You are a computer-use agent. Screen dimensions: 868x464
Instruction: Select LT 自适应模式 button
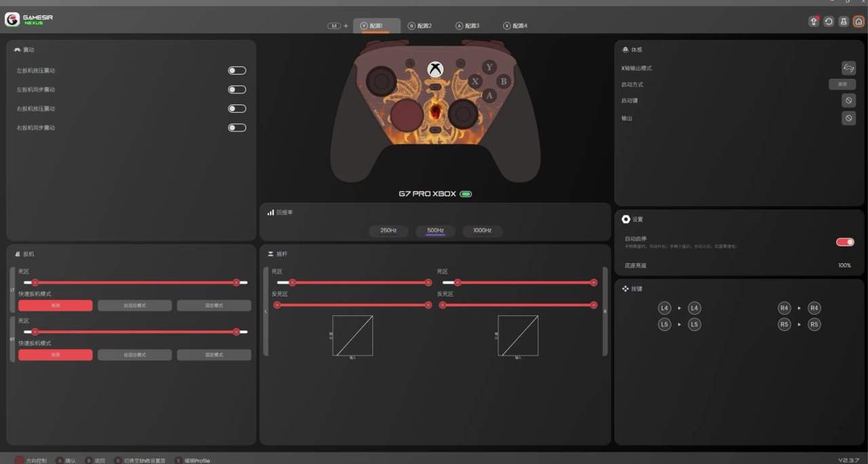point(134,306)
